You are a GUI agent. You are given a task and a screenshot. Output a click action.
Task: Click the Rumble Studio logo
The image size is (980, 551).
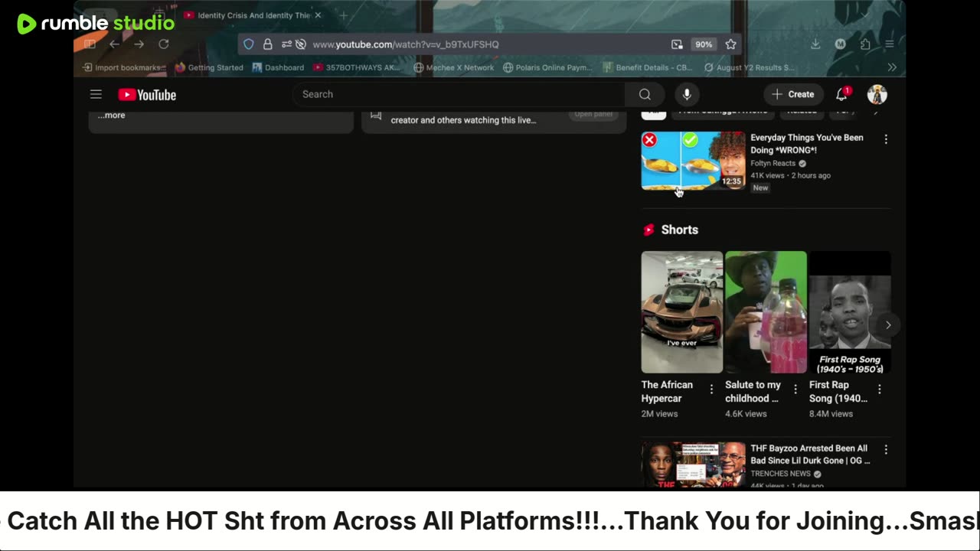point(96,23)
